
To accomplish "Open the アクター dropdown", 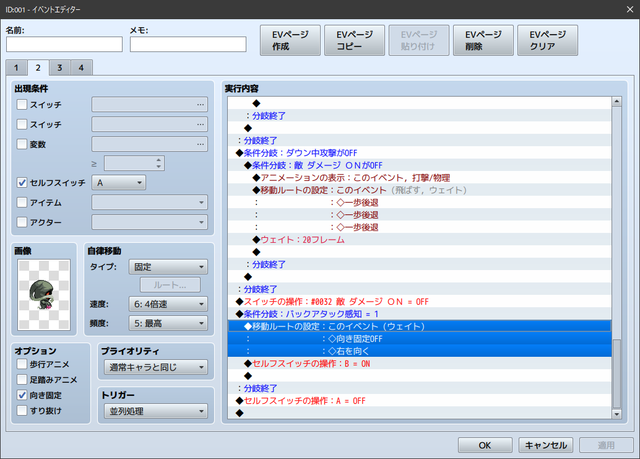I will (x=149, y=222).
